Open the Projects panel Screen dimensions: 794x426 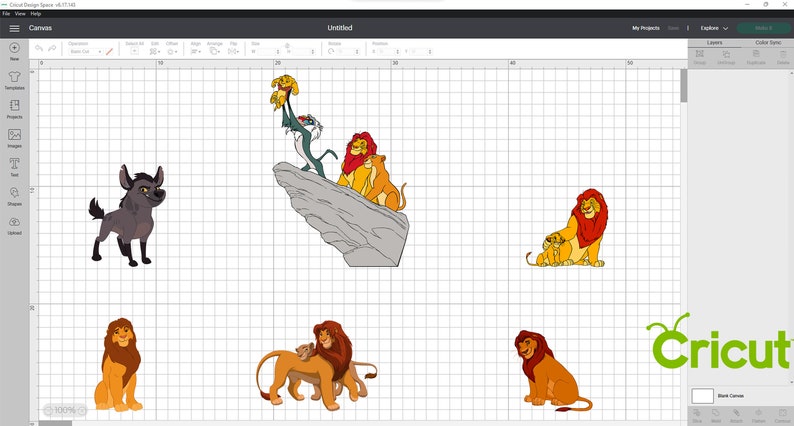(x=14, y=109)
